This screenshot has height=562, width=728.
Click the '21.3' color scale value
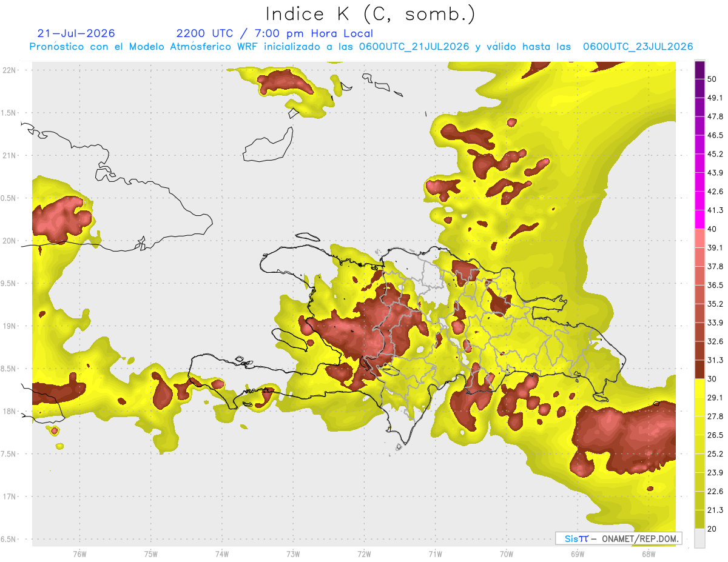click(715, 510)
